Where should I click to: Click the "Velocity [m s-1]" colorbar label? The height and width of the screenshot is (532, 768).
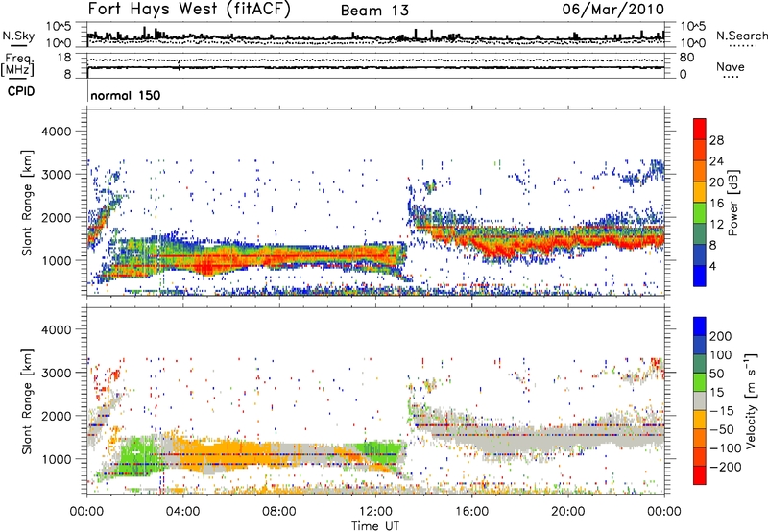[751, 400]
